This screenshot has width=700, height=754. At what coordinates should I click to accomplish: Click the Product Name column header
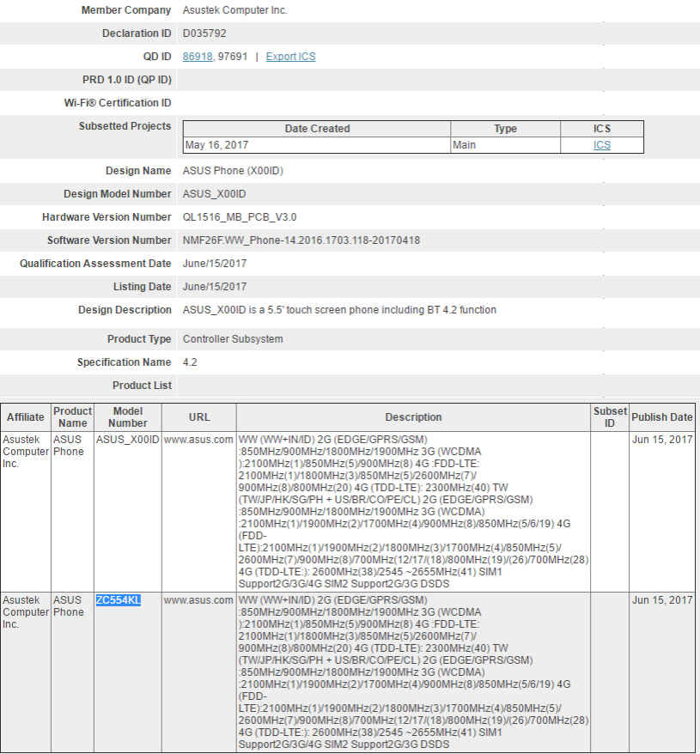click(x=73, y=417)
